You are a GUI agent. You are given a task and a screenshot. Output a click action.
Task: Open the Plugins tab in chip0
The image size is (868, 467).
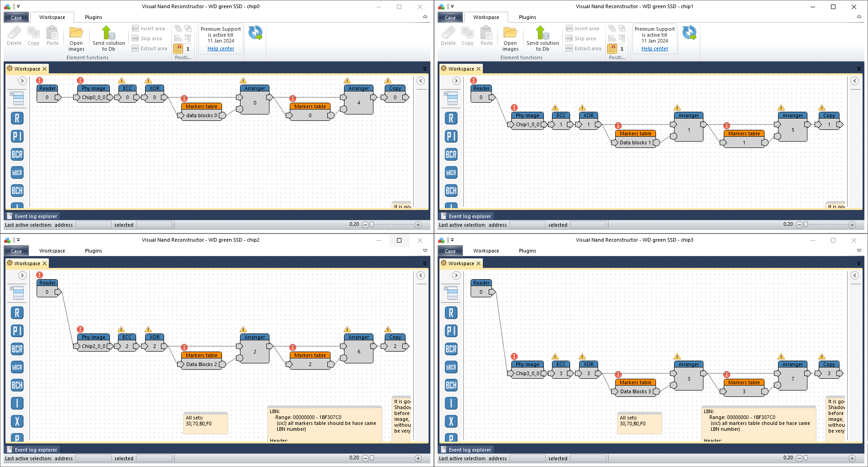(94, 17)
